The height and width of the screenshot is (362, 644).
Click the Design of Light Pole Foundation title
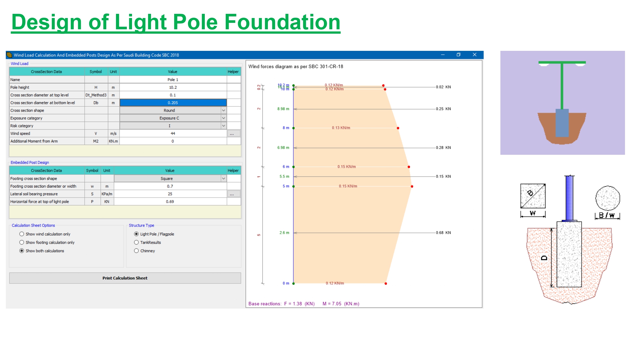(x=176, y=22)
